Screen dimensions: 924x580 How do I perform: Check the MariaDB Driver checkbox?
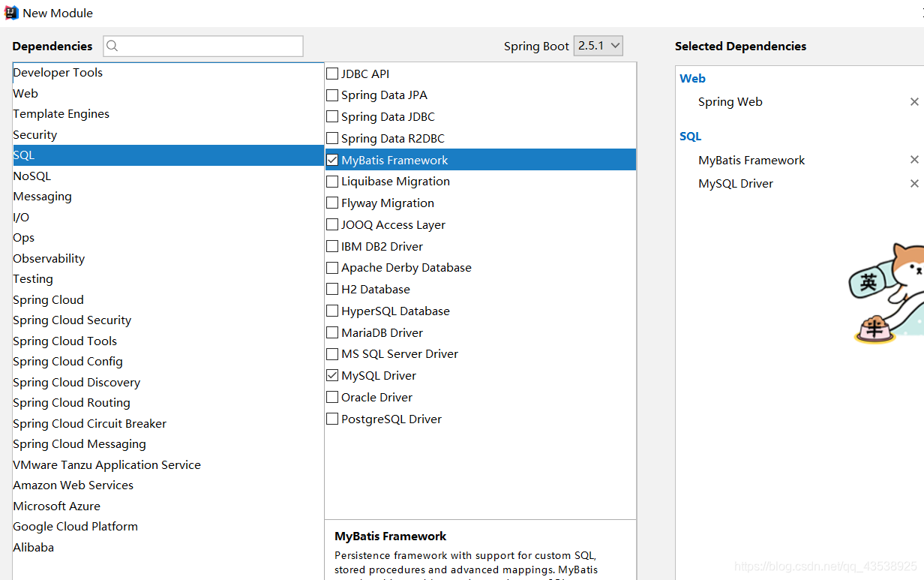coord(332,332)
